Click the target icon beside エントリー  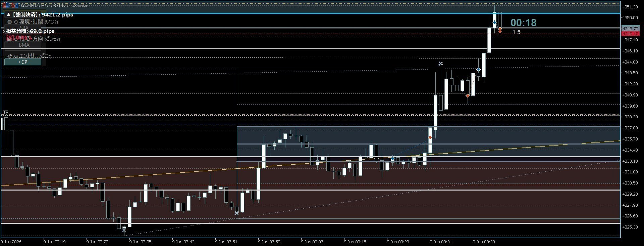(x=9, y=56)
